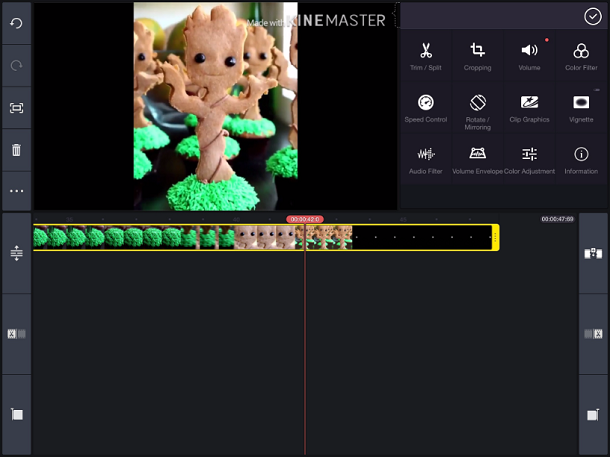
Task: Select the Groot face frames in timeline clip
Action: click(x=265, y=237)
